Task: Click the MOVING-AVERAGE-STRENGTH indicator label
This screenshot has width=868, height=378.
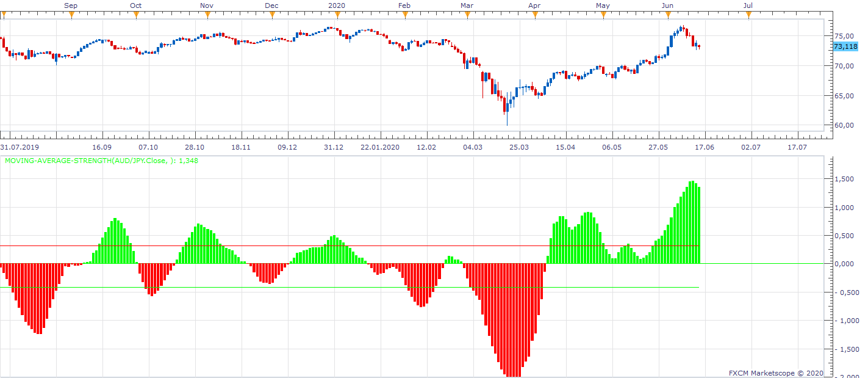Action: click(x=101, y=161)
